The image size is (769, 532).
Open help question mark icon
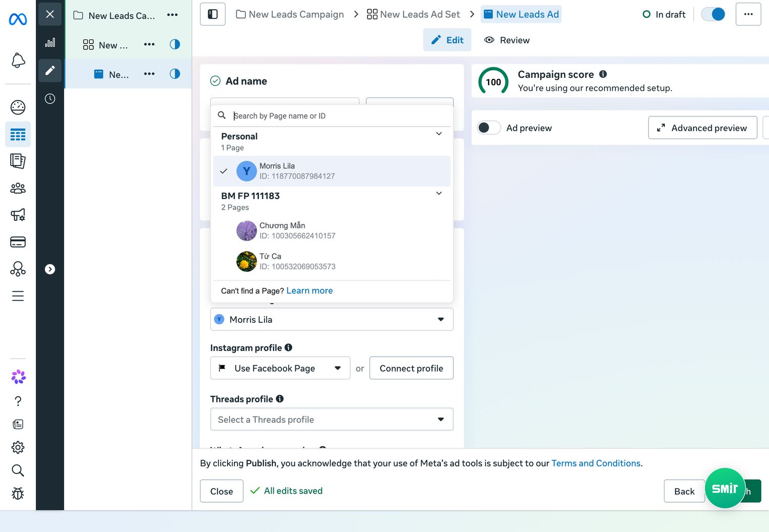coord(18,401)
